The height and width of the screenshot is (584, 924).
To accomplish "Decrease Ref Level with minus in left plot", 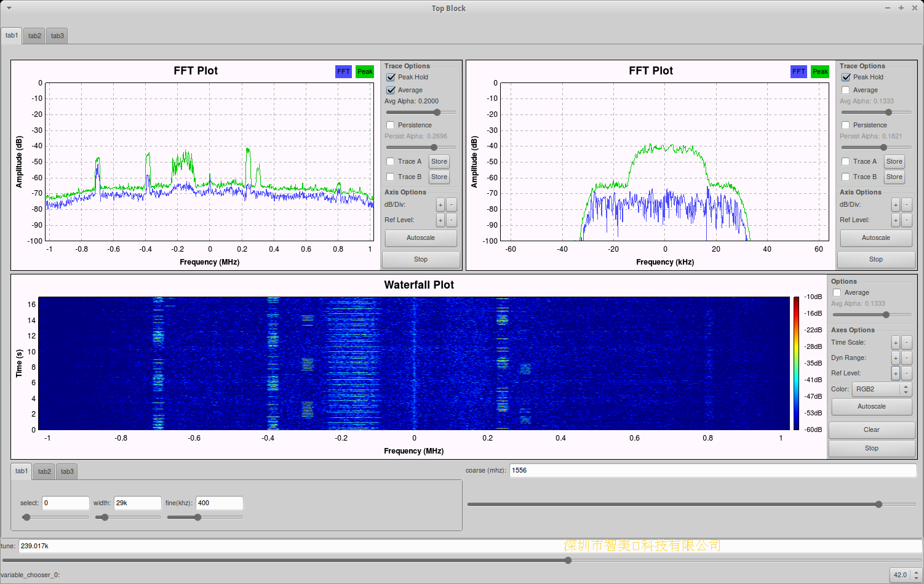I will coord(452,220).
